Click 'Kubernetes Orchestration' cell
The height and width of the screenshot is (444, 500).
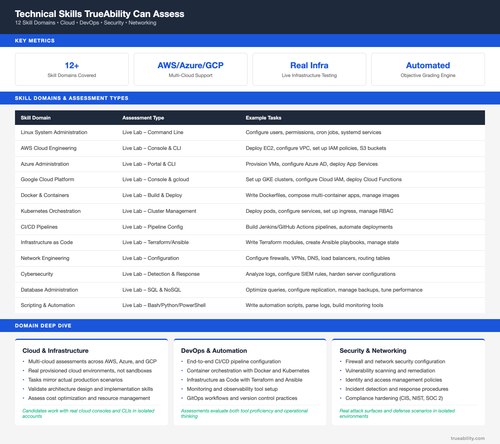(51, 211)
